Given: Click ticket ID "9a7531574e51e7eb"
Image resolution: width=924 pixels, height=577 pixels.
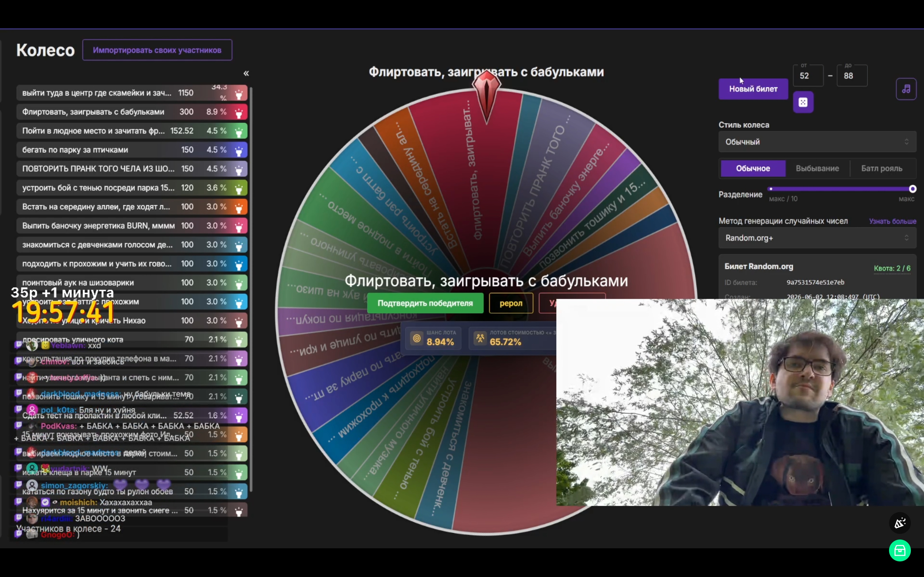Looking at the screenshot, I should pos(815,282).
